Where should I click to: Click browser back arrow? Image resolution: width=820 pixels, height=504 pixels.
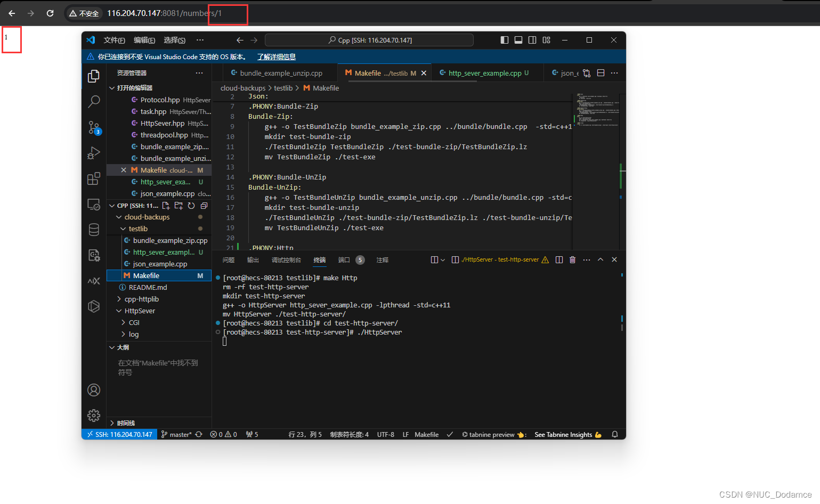pyautogui.click(x=12, y=13)
